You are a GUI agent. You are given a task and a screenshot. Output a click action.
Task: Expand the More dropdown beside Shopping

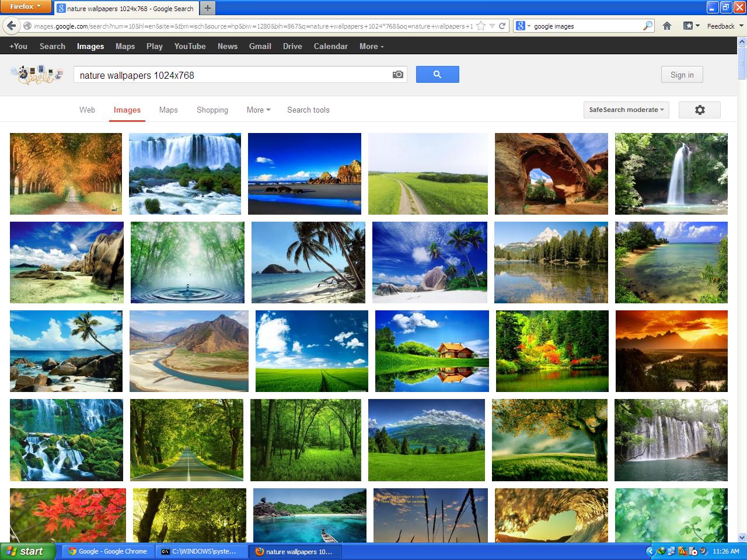pyautogui.click(x=257, y=110)
